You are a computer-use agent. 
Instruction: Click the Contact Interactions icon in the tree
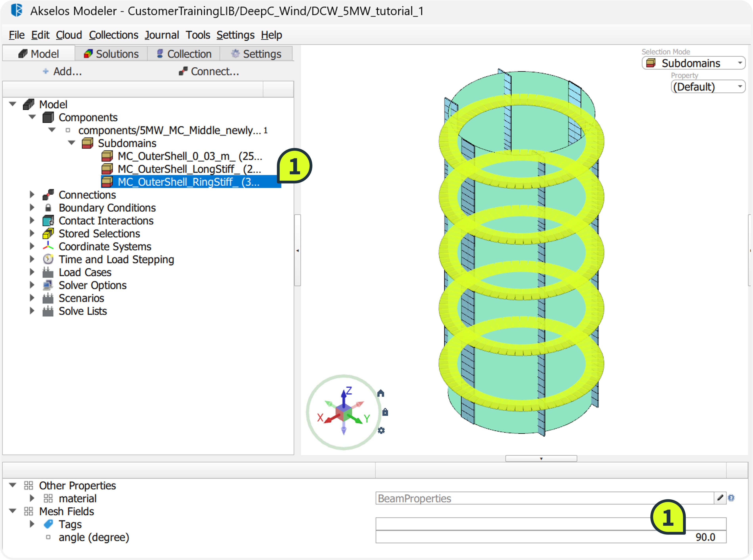coord(48,221)
